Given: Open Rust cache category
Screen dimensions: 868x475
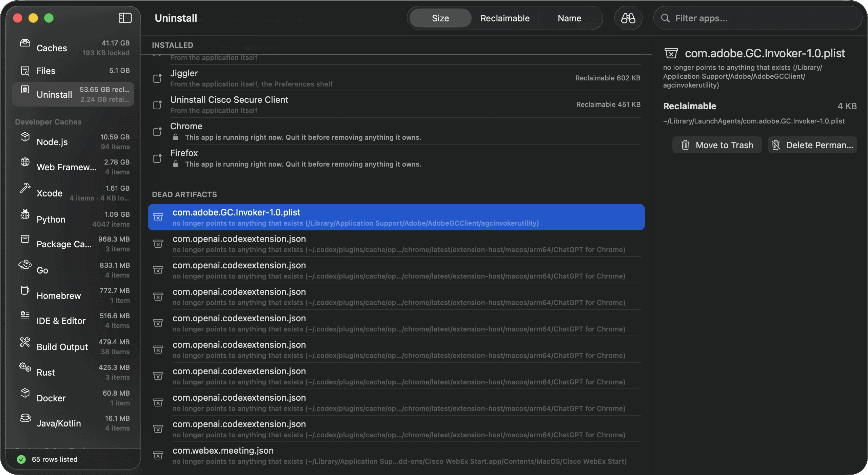Looking at the screenshot, I should [x=73, y=372].
